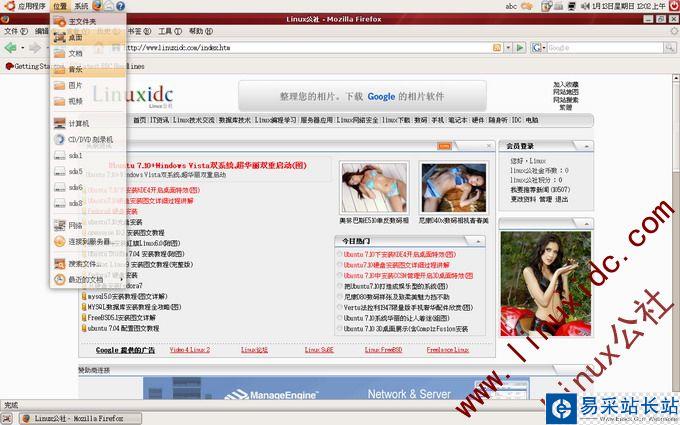
Task: Open 网站地图 link at page top
Action: click(x=566, y=92)
